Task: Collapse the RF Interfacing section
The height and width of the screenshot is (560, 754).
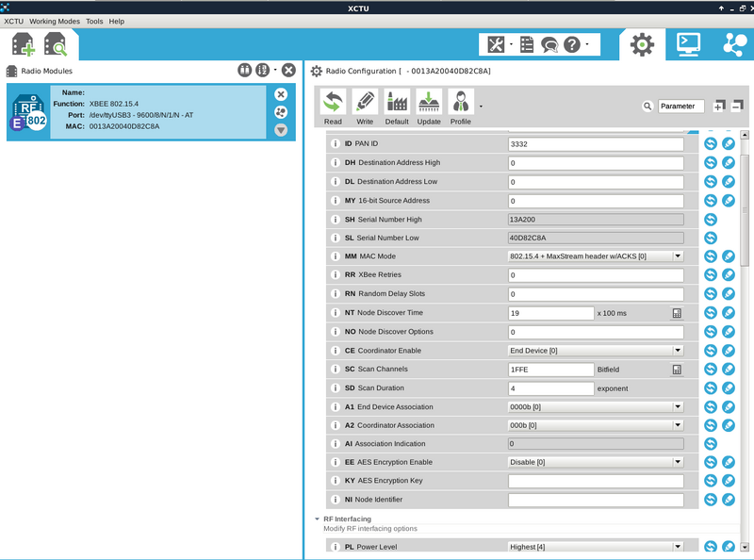Action: pos(317,519)
